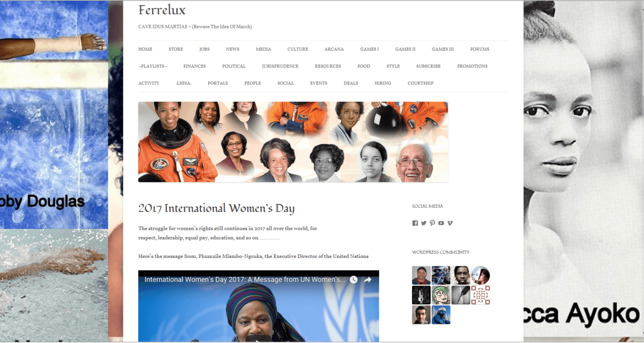This screenshot has height=343, width=644.
Task: Go to the COURTSHIP menu item
Action: pos(420,83)
